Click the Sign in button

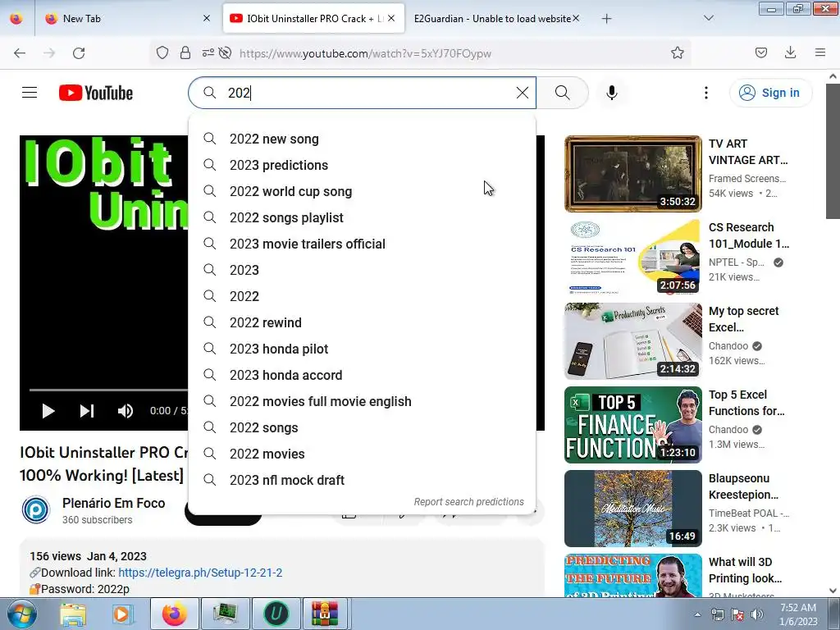(x=770, y=93)
